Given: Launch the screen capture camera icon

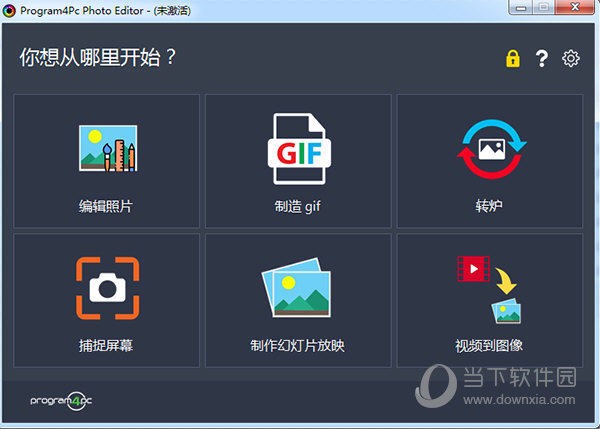Looking at the screenshot, I should 108,288.
